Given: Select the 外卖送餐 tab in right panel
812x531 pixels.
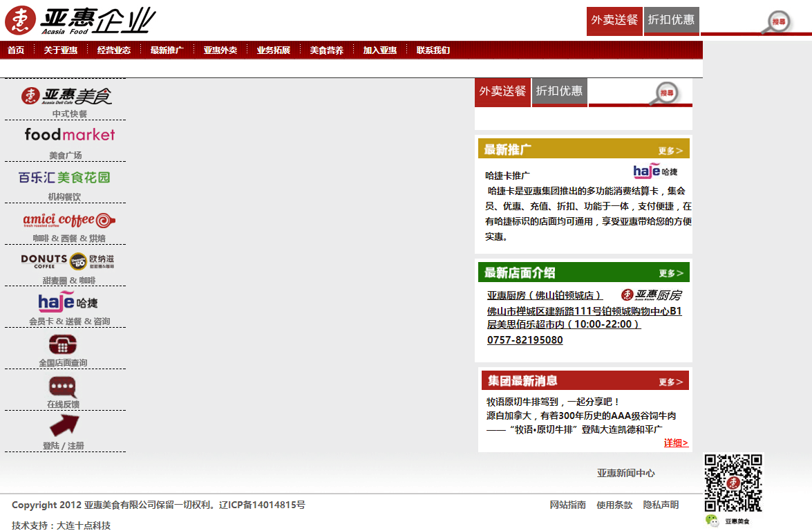Looking at the screenshot, I should point(502,92).
